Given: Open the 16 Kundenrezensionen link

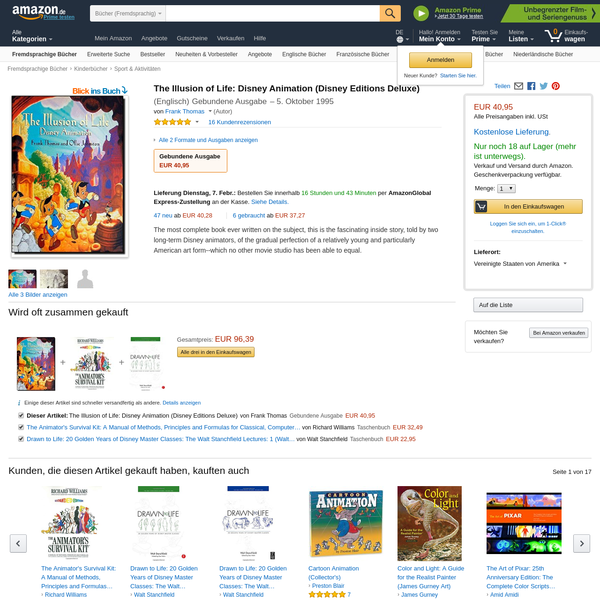Looking at the screenshot, I should click(x=240, y=122).
